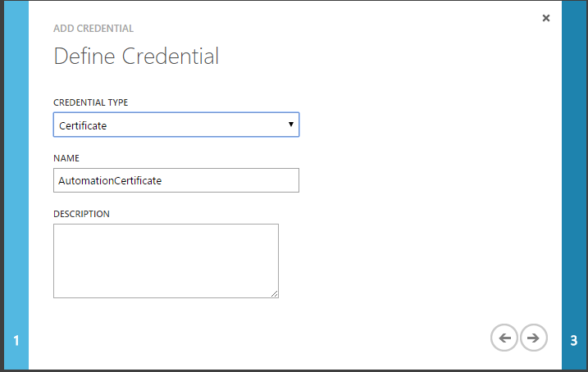Click the Define Credential heading
Viewport: 588px width, 372px height.
(x=136, y=57)
